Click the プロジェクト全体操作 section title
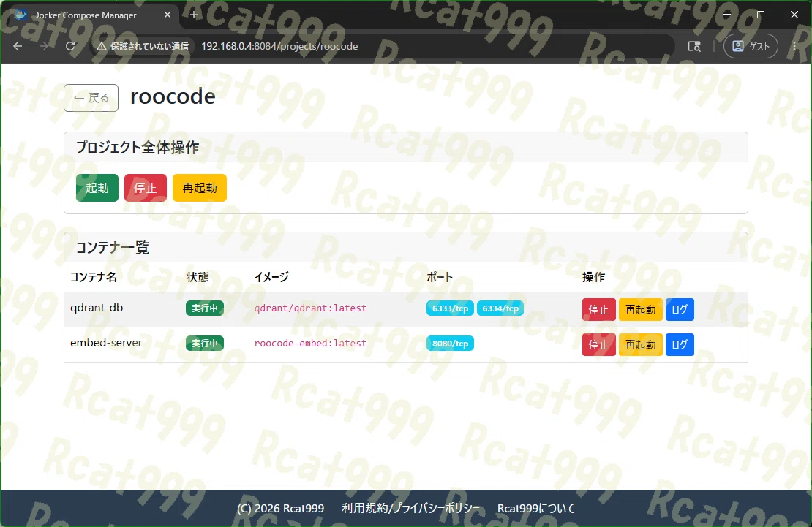This screenshot has width=812, height=527. pyautogui.click(x=138, y=148)
